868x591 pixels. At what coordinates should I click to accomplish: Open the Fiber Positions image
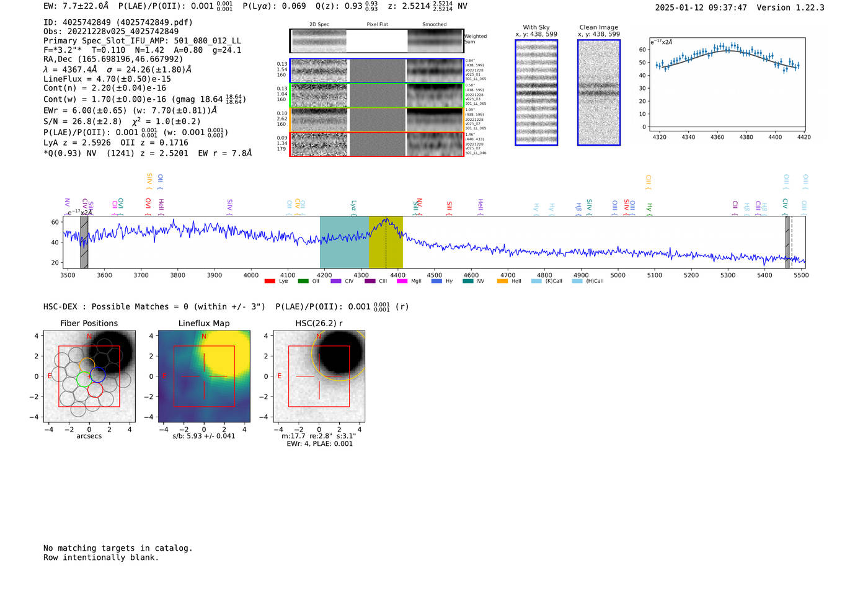coord(89,376)
